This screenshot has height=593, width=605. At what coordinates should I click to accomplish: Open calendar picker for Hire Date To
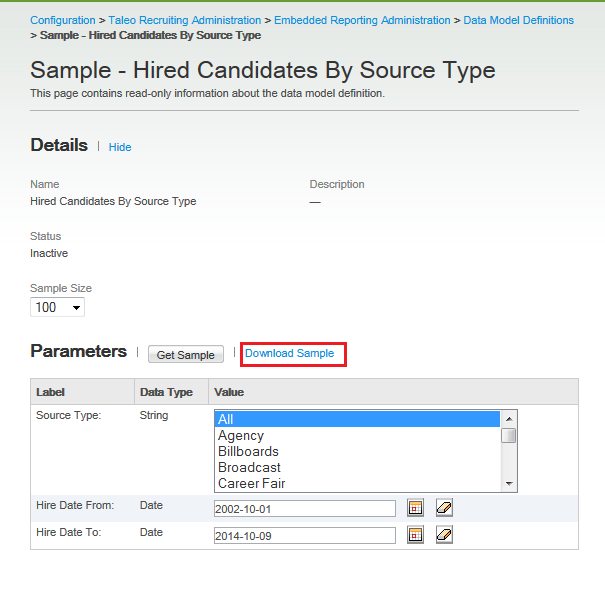pyautogui.click(x=415, y=534)
